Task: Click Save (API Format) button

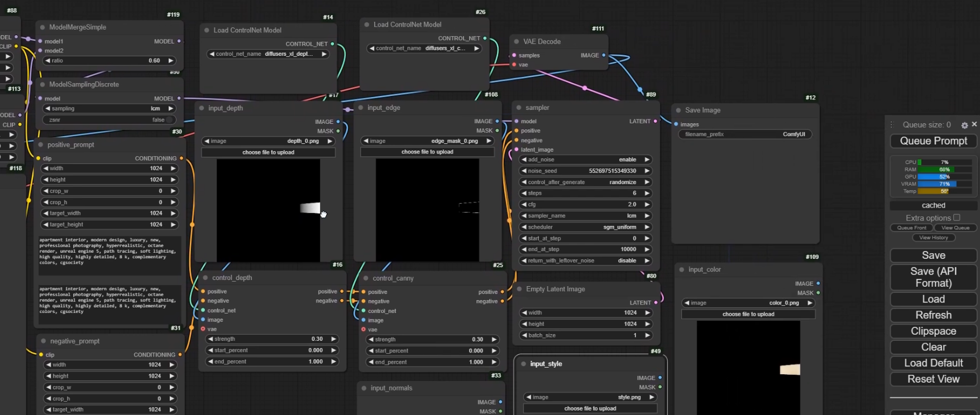Action: (934, 277)
